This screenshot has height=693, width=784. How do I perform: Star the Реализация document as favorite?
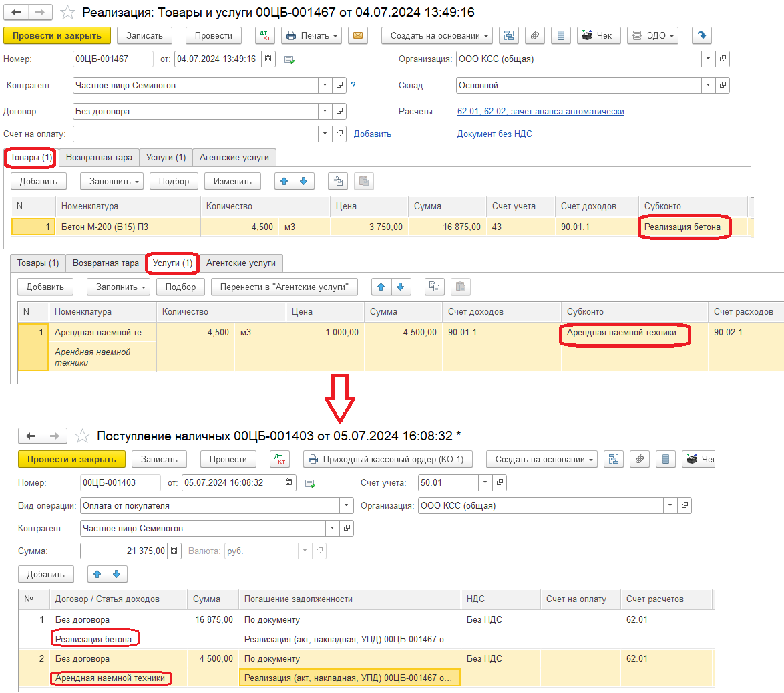67,13
